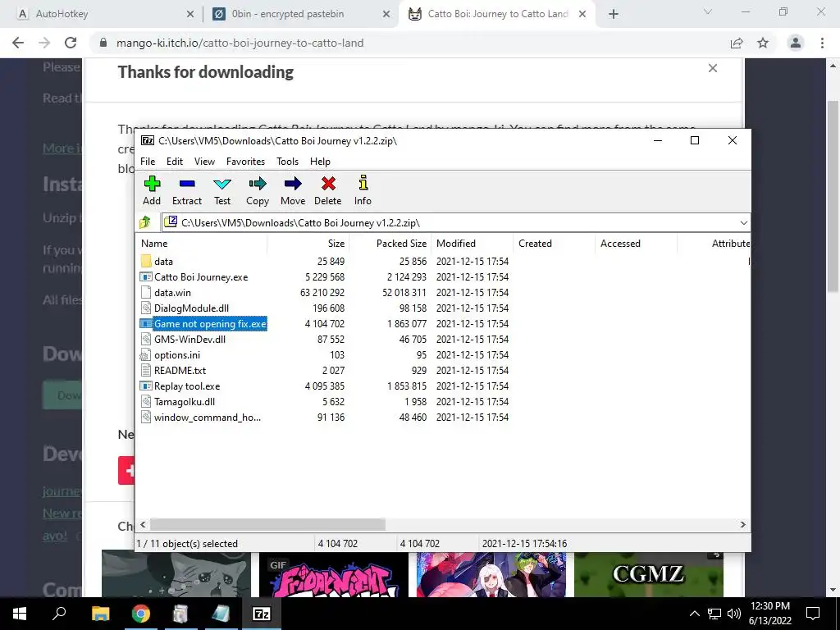The height and width of the screenshot is (630, 840).
Task: Open taskbar search
Action: 59,614
